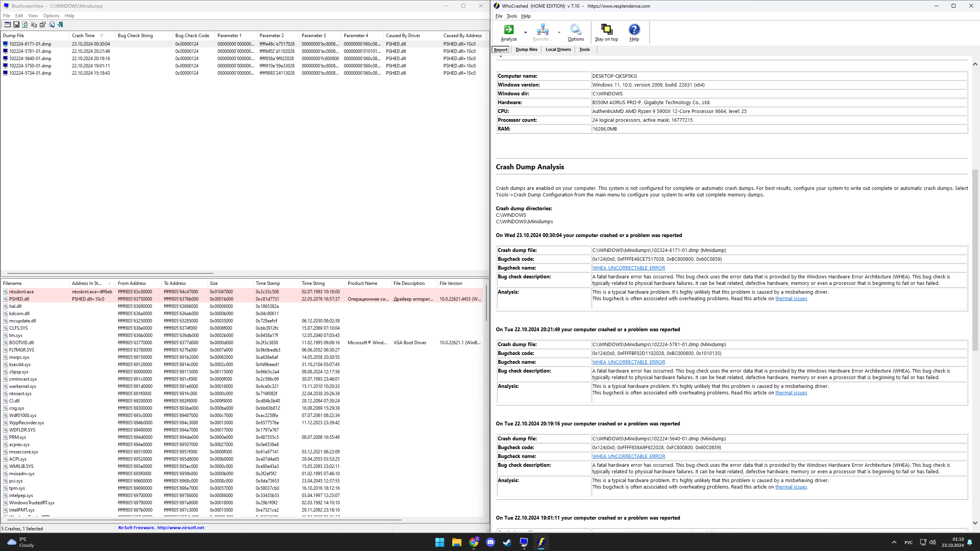Switch to the Local Drivers tab
This screenshot has width=980, height=551.
click(x=558, y=49)
